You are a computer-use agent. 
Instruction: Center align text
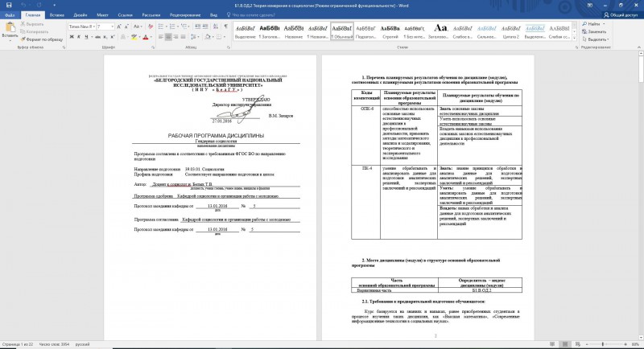[x=168, y=37]
